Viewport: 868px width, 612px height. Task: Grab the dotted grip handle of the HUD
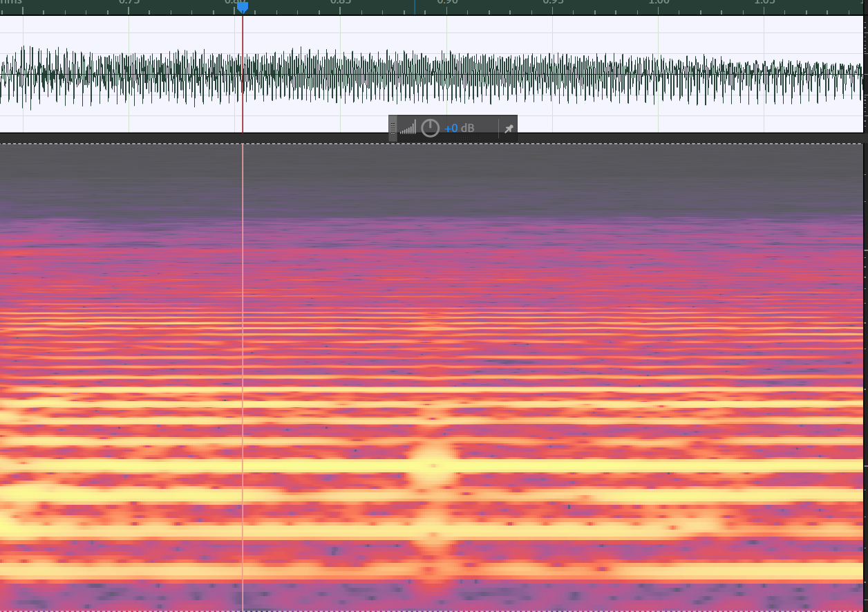[393, 128]
